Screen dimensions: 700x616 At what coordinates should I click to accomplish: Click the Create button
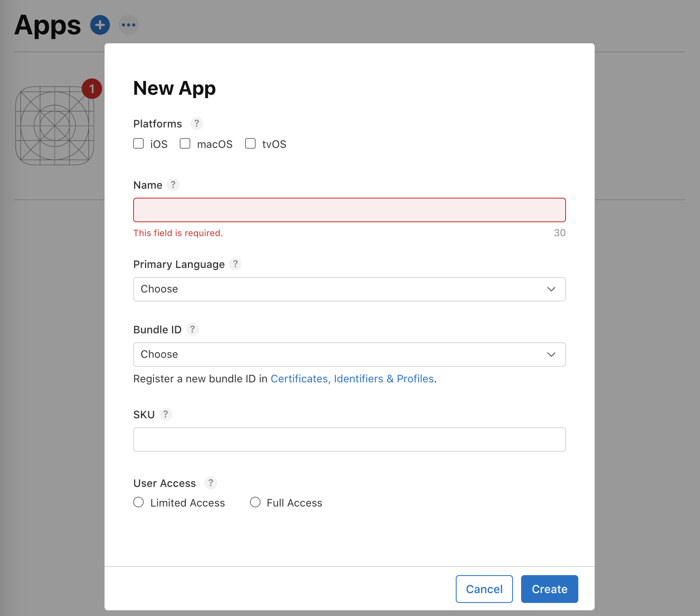point(549,589)
